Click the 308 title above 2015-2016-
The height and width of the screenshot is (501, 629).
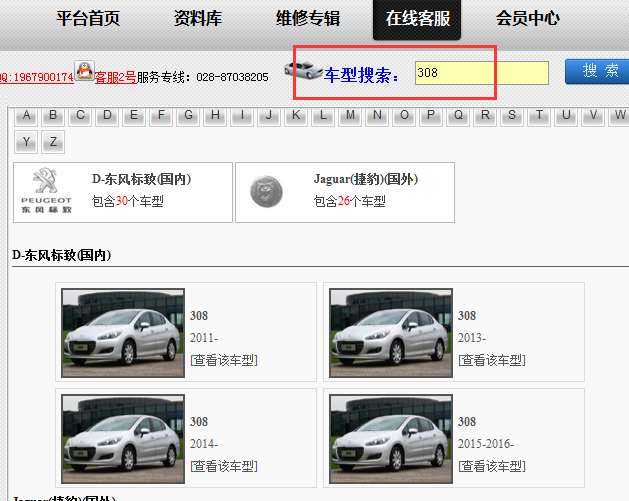[x=467, y=422]
